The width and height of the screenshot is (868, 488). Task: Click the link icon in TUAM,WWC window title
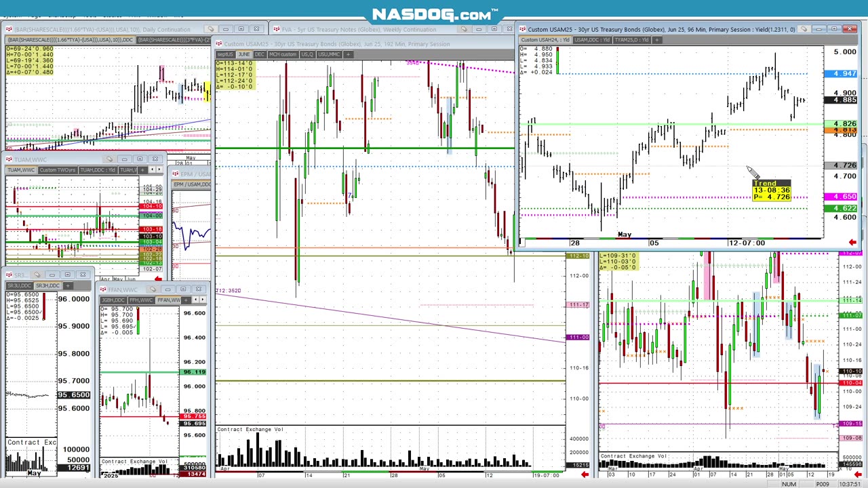pyautogui.click(x=108, y=159)
